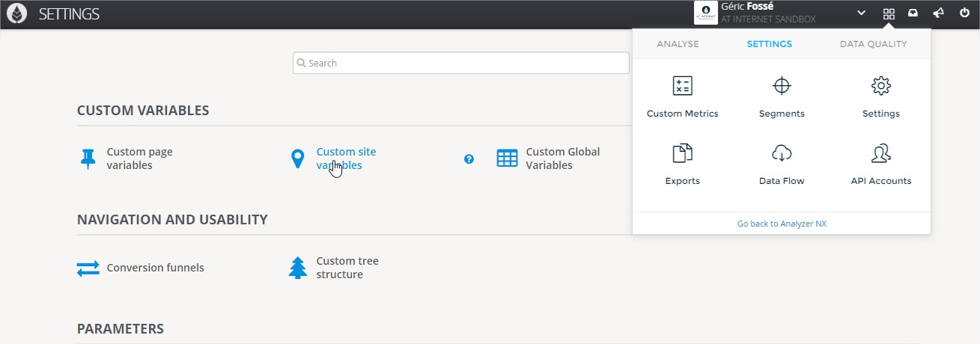Open Data Flow cloud icon
Screen dimensions: 980x344
tap(782, 154)
